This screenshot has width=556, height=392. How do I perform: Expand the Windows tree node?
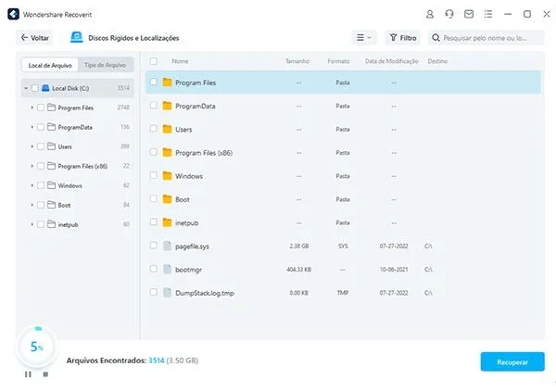[x=32, y=185]
